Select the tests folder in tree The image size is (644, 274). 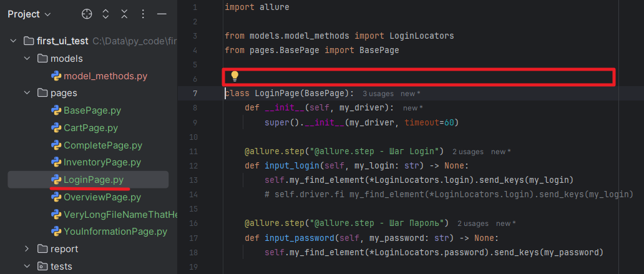pos(61,266)
